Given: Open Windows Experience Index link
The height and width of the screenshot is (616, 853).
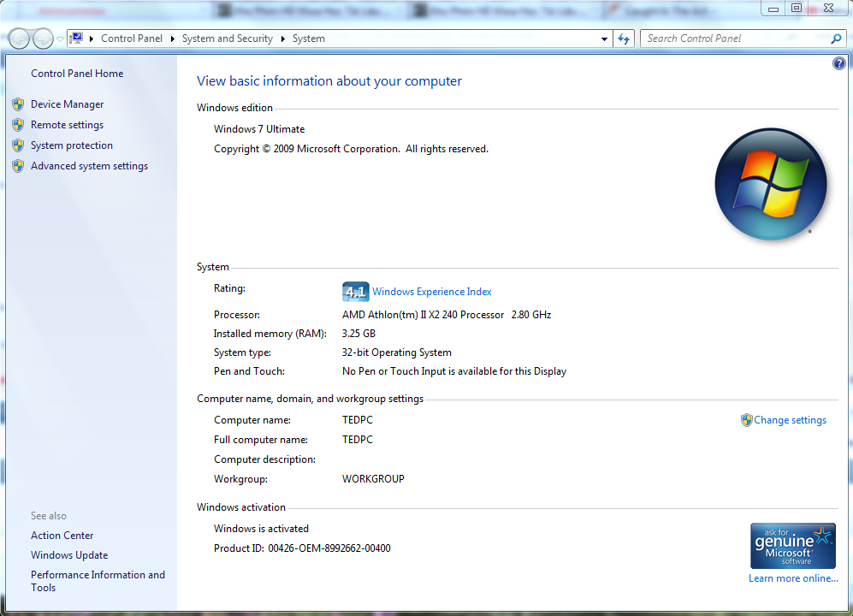Looking at the screenshot, I should (x=432, y=292).
